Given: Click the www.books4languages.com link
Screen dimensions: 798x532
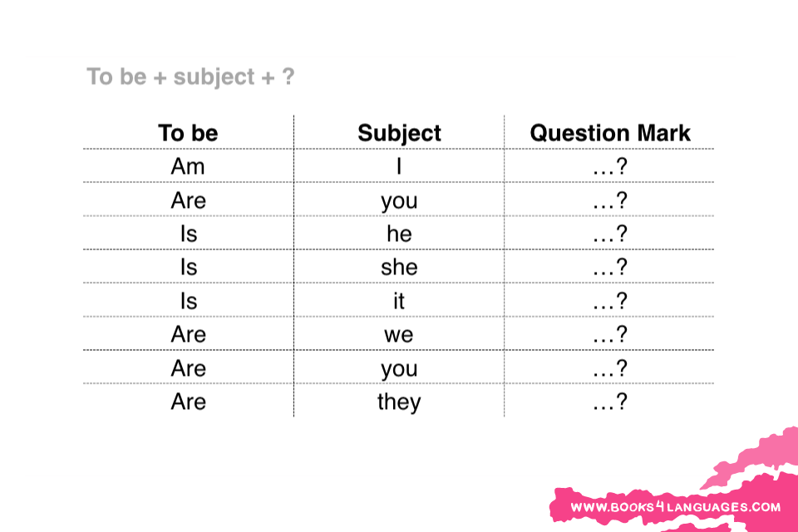Looking at the screenshot, I should coord(675,506).
